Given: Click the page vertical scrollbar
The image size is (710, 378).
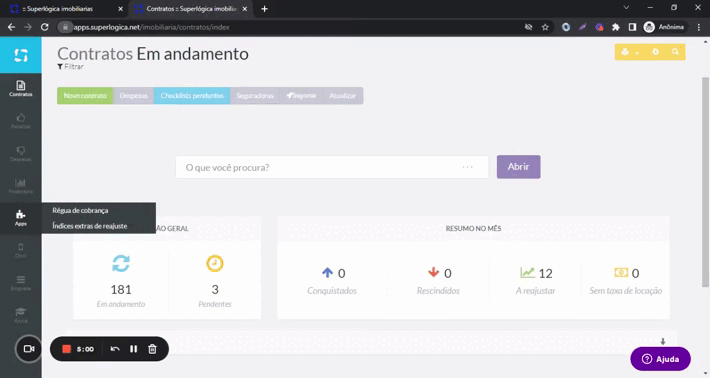Looking at the screenshot, I should (705, 181).
